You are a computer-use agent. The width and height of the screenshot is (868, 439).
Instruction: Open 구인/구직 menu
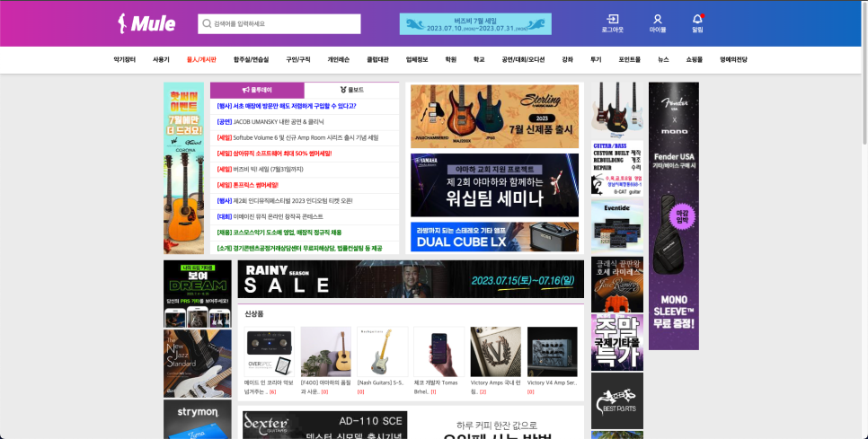[297, 60]
